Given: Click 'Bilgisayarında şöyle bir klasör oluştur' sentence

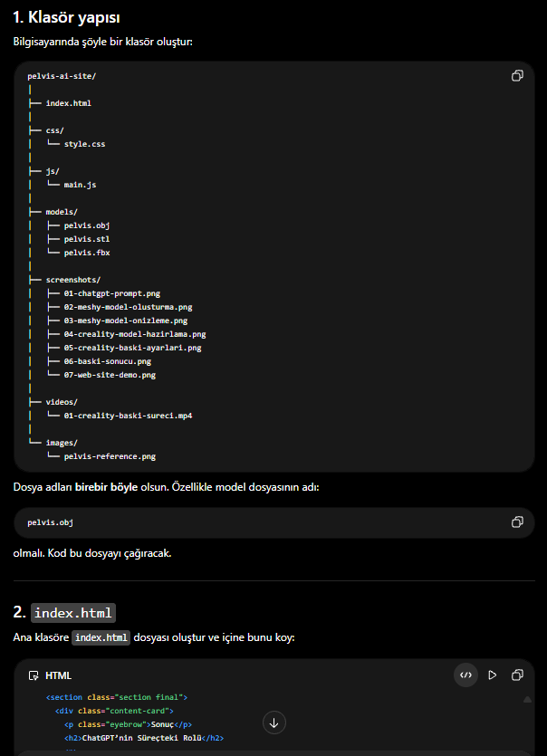Looking at the screenshot, I should click(x=102, y=42).
